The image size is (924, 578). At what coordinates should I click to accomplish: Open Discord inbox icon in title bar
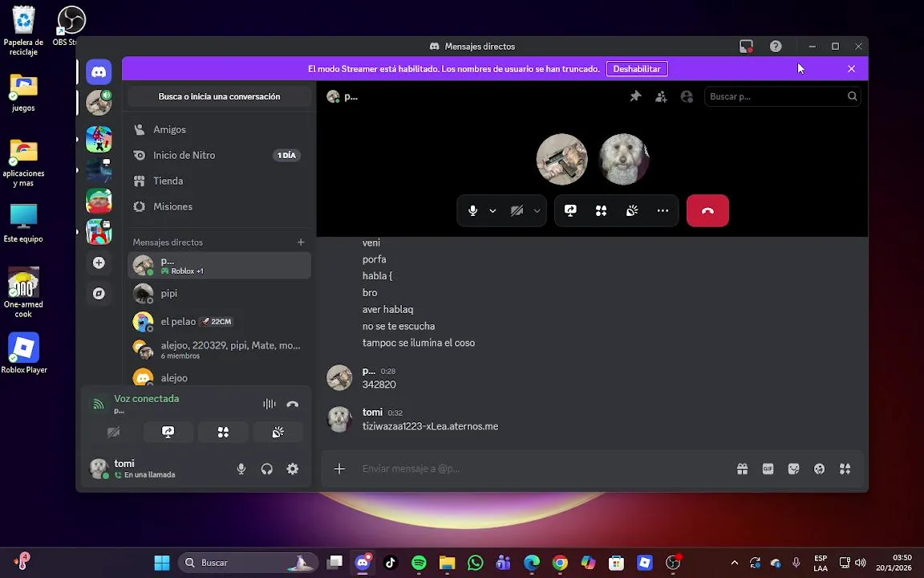746,46
